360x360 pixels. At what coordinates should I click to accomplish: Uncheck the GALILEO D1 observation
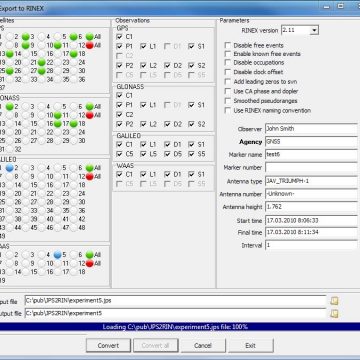pyautogui.click(x=167, y=144)
